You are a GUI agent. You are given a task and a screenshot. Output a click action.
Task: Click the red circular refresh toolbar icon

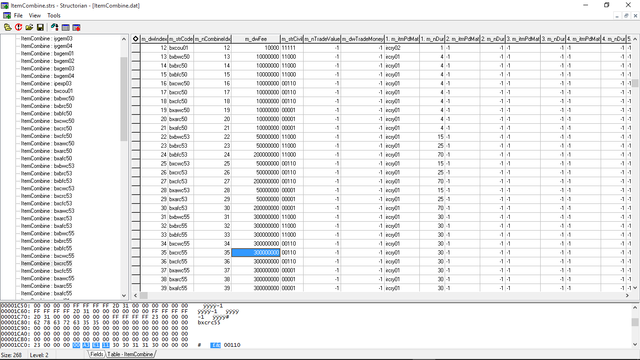(18, 27)
